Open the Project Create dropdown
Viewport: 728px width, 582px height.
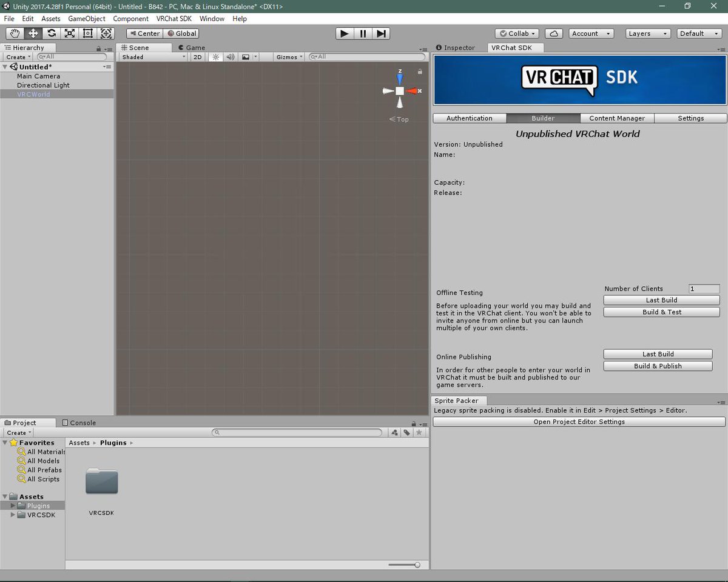point(18,433)
